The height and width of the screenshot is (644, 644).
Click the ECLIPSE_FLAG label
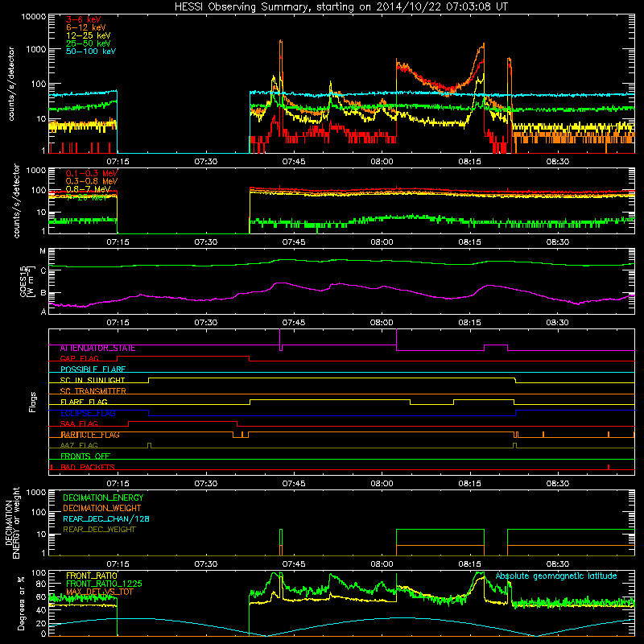point(88,413)
